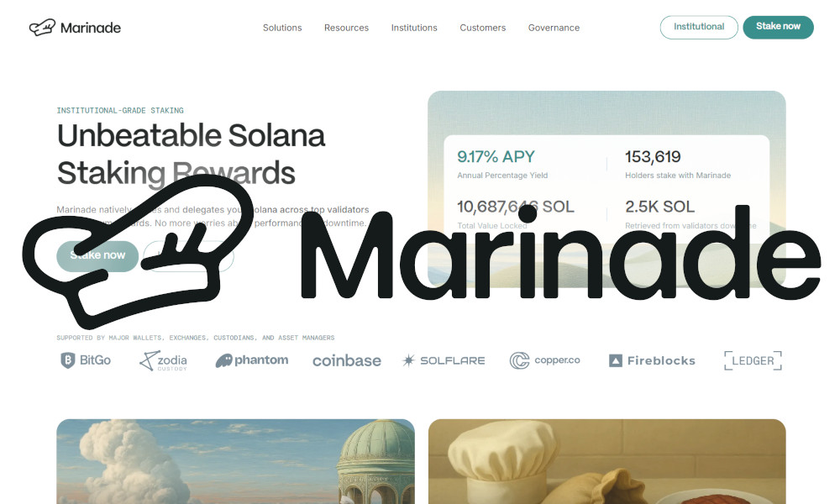The width and height of the screenshot is (840, 504).
Task: Open the Coinbase logo
Action: point(347,361)
